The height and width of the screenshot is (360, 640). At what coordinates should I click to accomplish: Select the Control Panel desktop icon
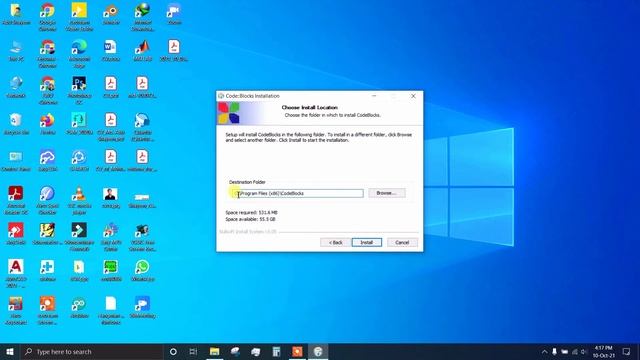16,161
